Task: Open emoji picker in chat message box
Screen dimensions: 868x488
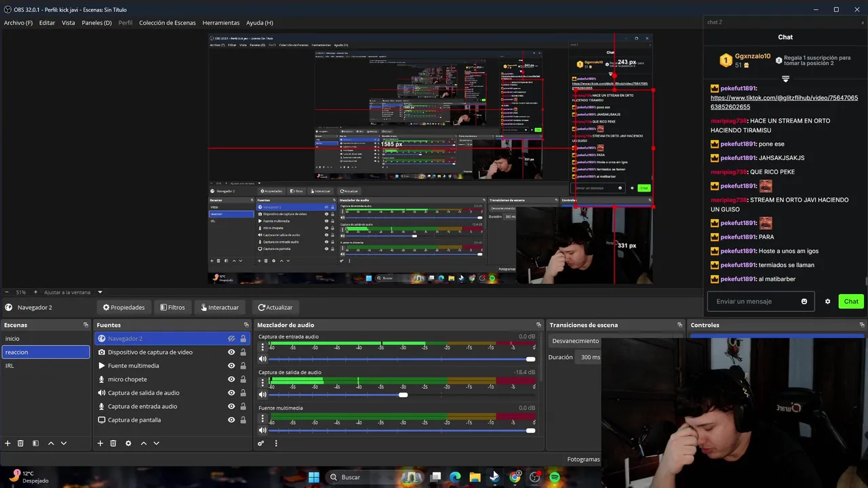Action: [804, 302]
